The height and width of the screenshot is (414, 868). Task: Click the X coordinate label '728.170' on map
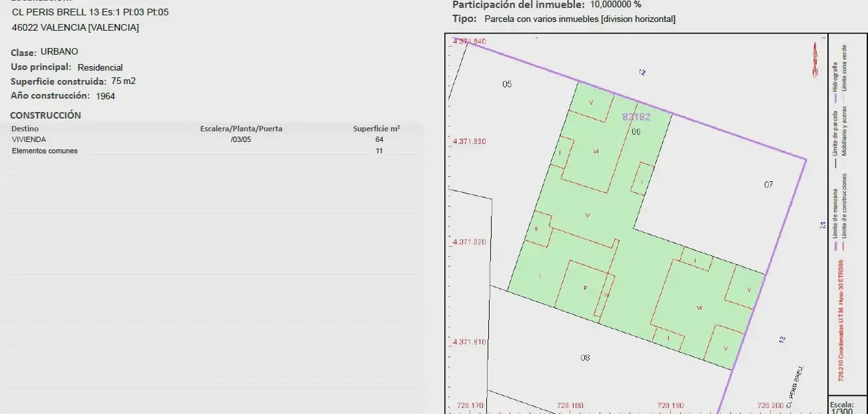tap(470, 405)
